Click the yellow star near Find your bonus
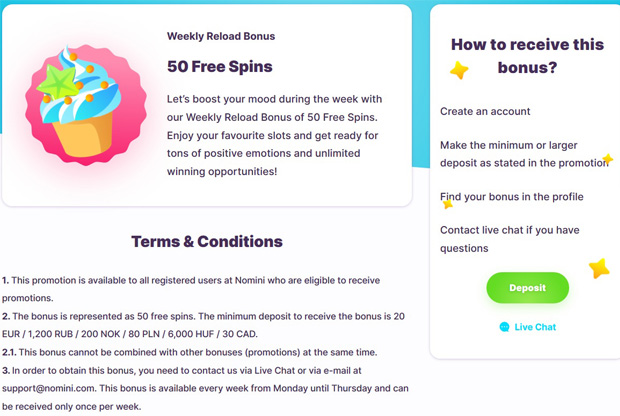 [x=448, y=204]
